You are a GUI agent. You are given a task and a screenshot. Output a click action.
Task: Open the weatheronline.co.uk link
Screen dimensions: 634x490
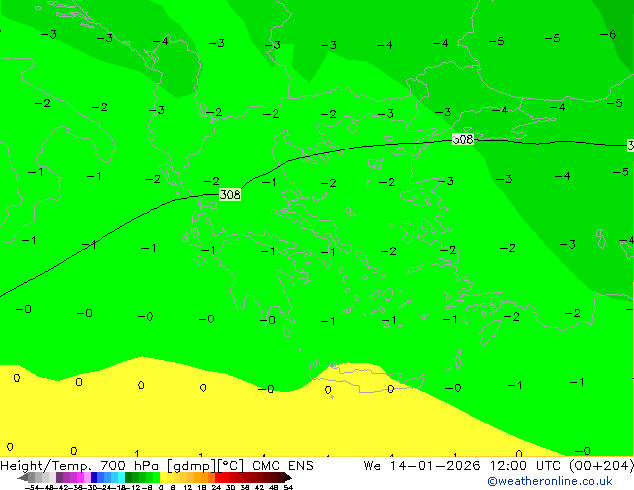tap(550, 481)
